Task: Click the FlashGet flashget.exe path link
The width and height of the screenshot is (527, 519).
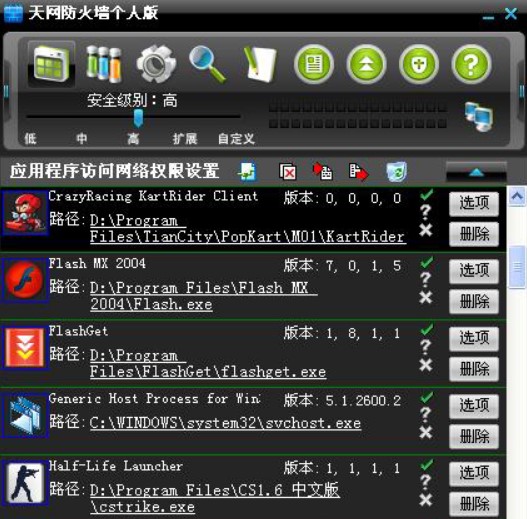Action: (x=208, y=363)
